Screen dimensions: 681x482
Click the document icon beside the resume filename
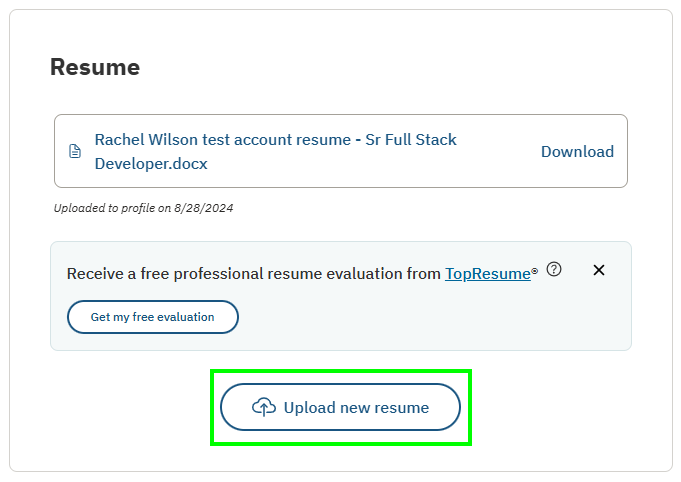[74, 152]
